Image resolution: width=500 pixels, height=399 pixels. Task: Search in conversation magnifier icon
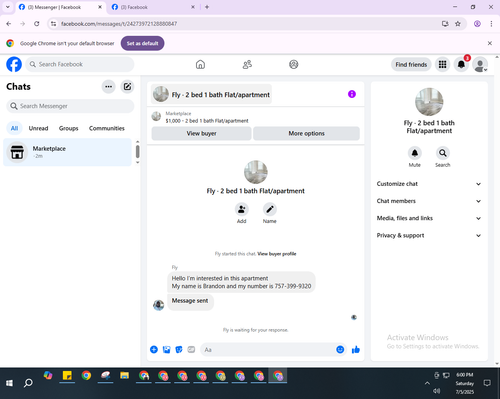point(443,153)
